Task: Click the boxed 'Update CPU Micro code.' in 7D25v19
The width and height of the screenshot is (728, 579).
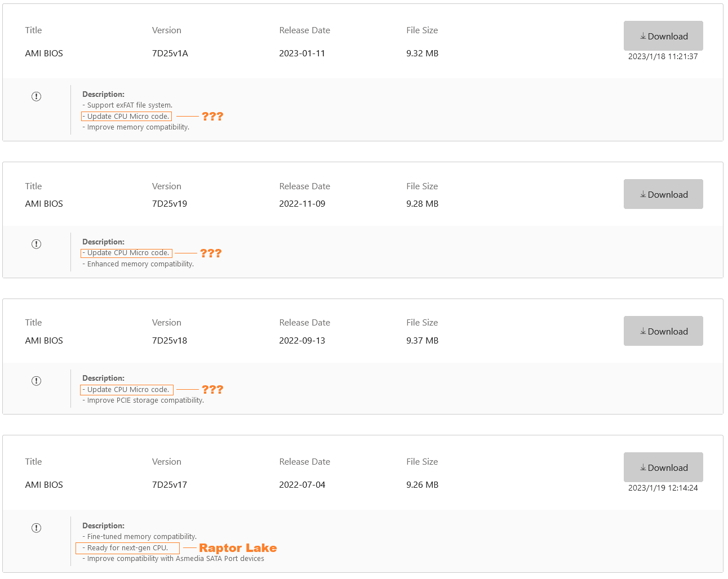Action: pyautogui.click(x=126, y=253)
